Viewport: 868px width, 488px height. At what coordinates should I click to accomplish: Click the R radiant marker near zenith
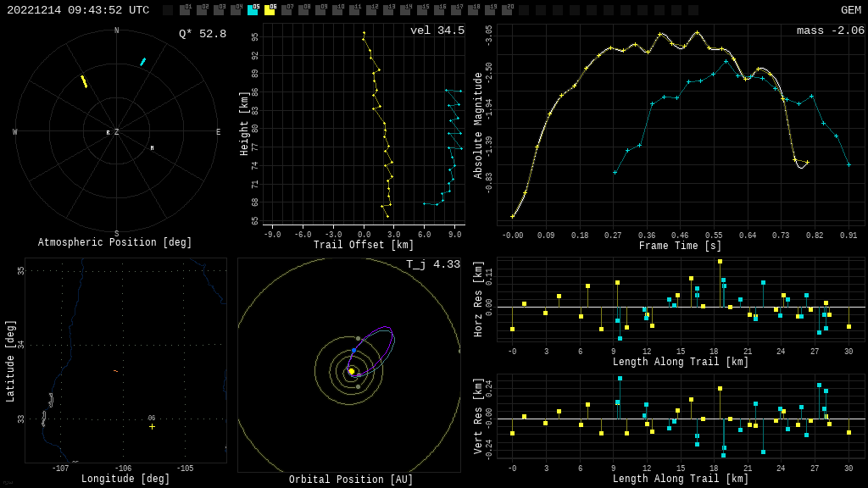coord(108,133)
